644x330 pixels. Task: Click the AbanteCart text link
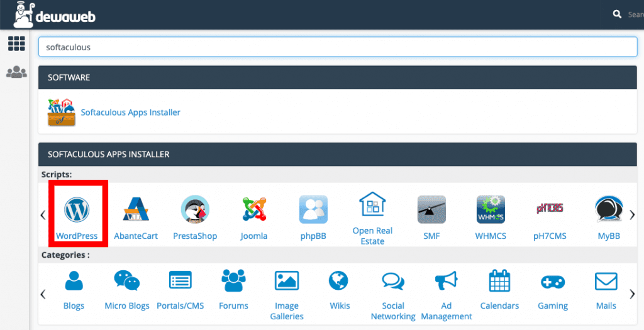point(136,236)
